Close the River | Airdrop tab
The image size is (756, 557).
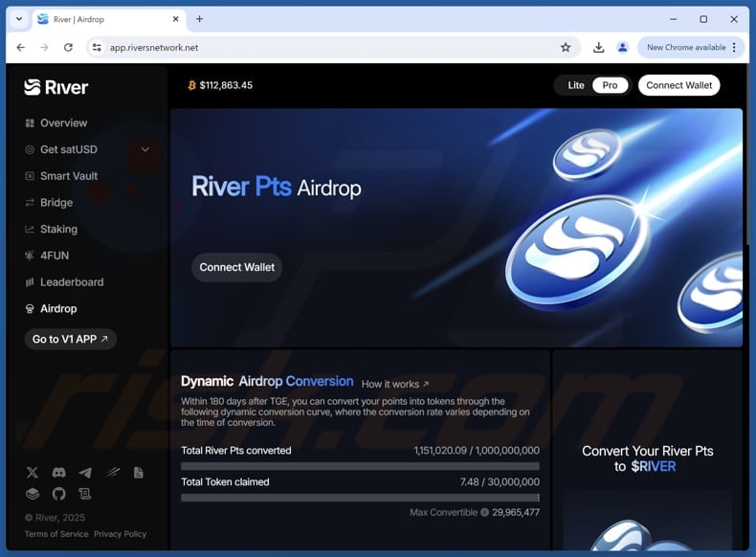click(175, 19)
